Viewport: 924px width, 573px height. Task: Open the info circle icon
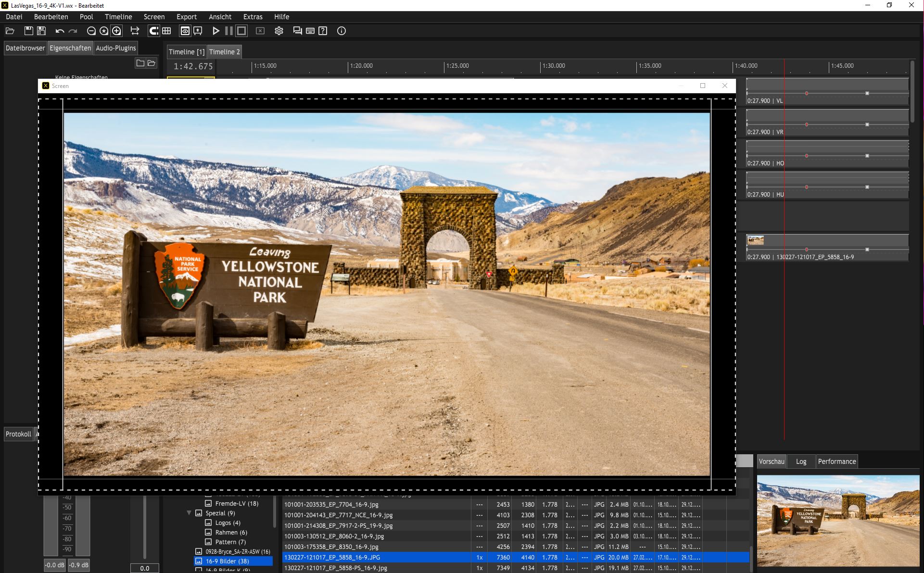click(342, 31)
